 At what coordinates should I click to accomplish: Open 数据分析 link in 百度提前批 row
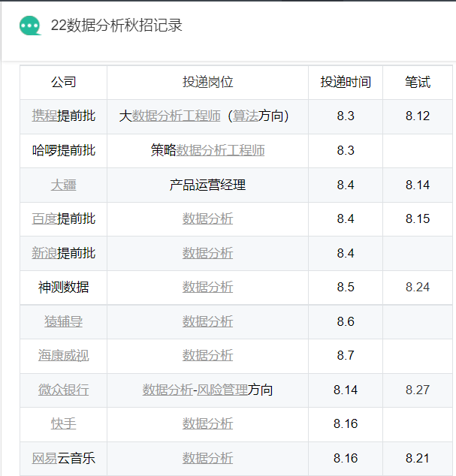(x=208, y=218)
